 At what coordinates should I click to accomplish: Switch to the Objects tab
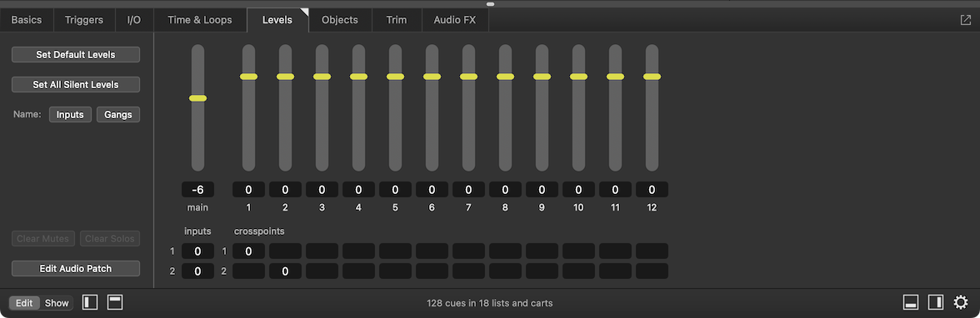pos(340,20)
